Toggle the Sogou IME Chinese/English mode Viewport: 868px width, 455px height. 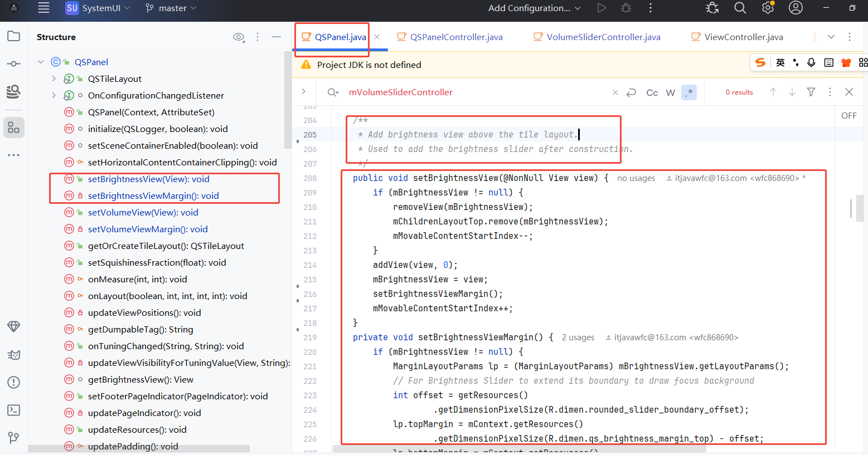coord(780,62)
